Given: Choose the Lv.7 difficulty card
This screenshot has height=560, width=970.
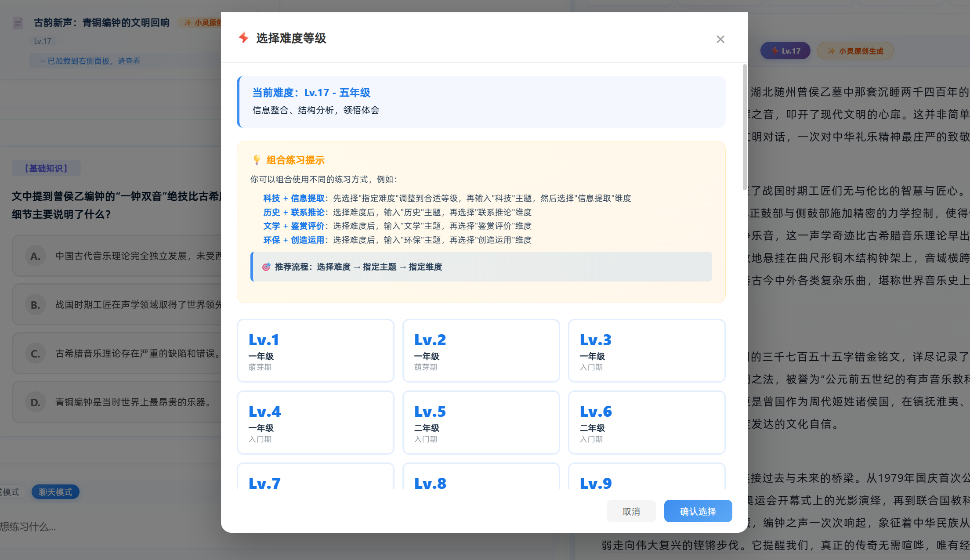Looking at the screenshot, I should pyautogui.click(x=315, y=476).
